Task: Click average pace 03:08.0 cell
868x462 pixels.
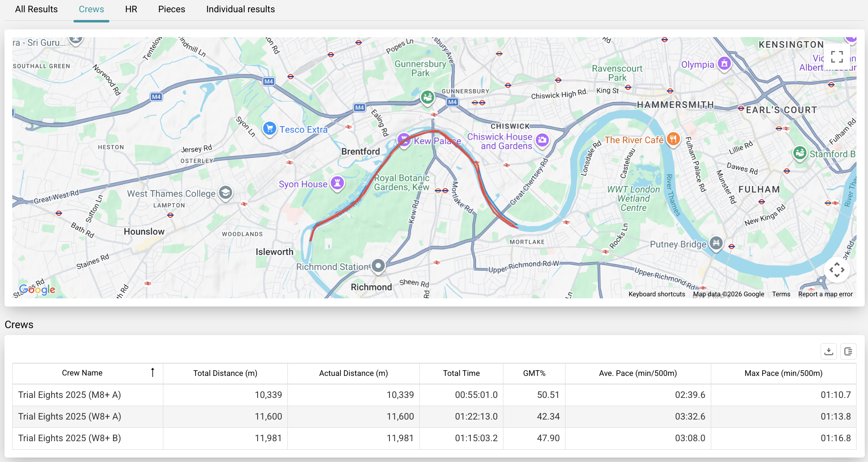Action: 638,438
